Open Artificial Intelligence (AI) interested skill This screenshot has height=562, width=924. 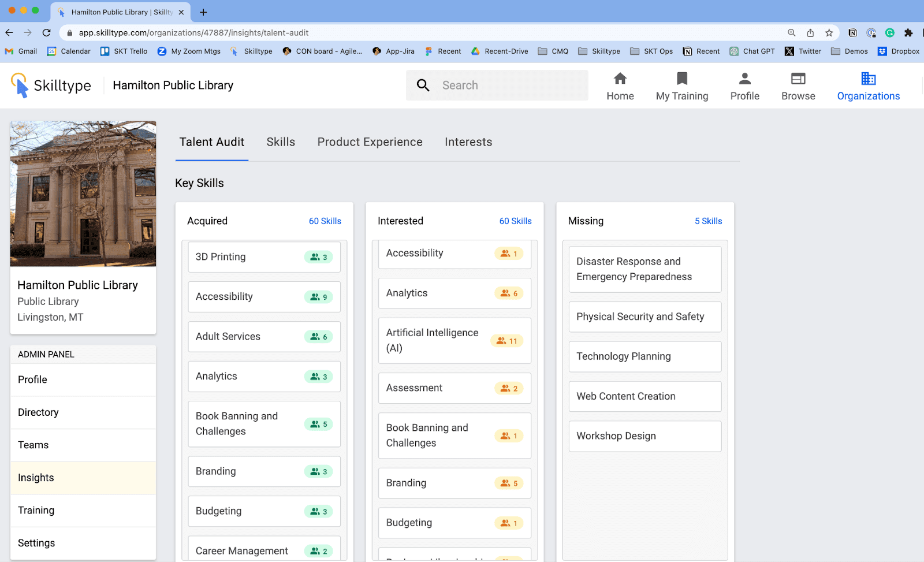pyautogui.click(x=455, y=341)
